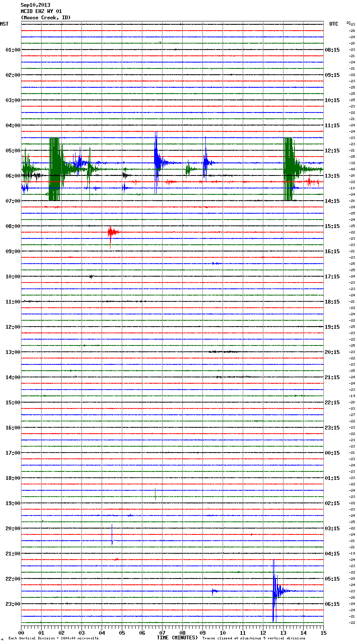Click the 10:15 UTC time label
The width and height of the screenshot is (357, 644).
[x=332, y=100]
